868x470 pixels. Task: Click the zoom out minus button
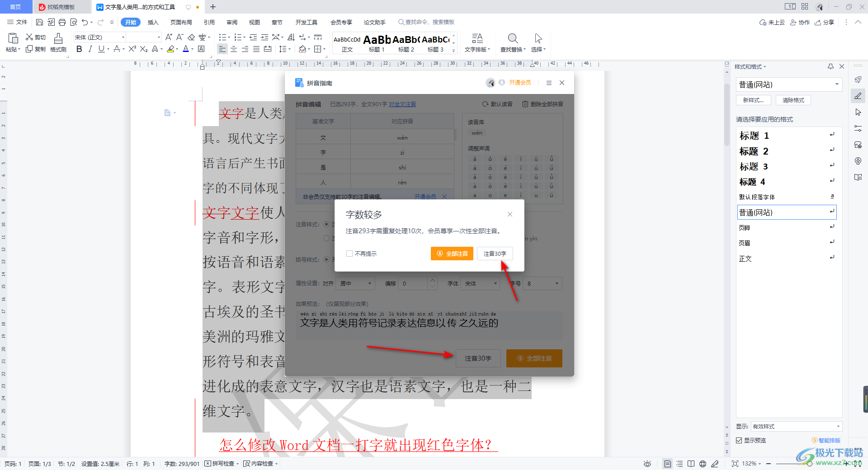click(x=768, y=464)
